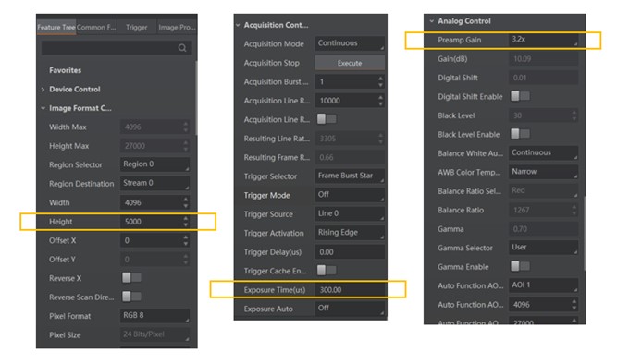Screen dimensions: 617x364
Task: Focus the feature search field
Action: (x=117, y=48)
